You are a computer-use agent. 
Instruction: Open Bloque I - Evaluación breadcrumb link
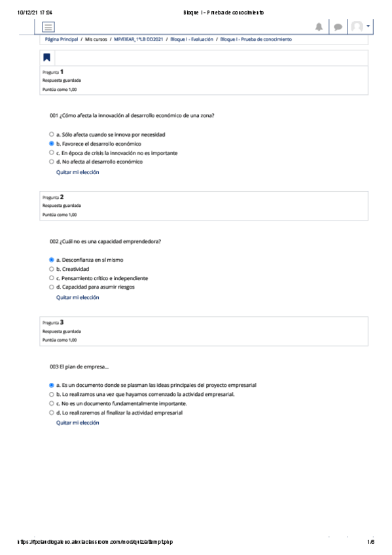192,39
